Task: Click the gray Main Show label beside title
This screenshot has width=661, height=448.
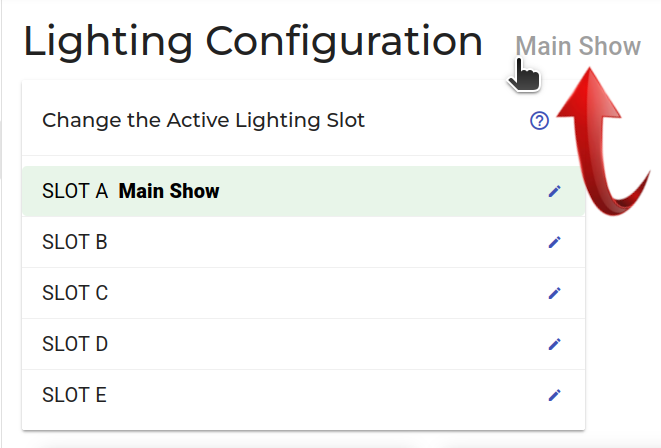Action: point(578,46)
